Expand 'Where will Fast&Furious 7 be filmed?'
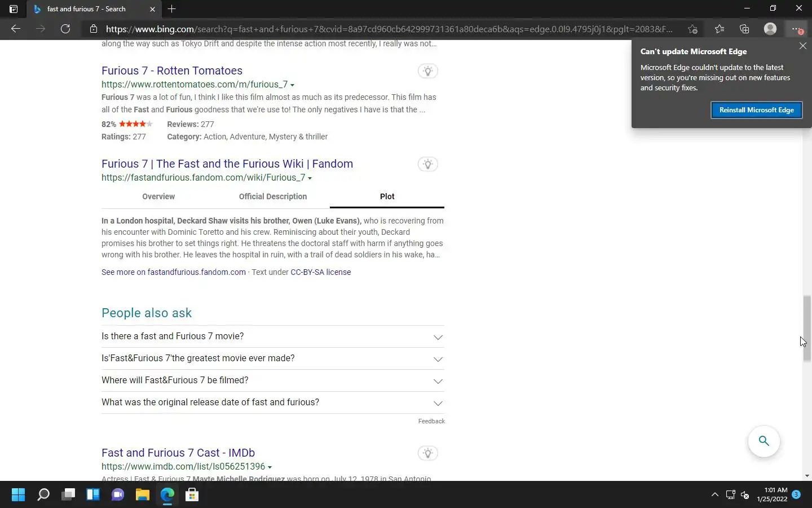Viewport: 812px width, 508px height. 273,380
